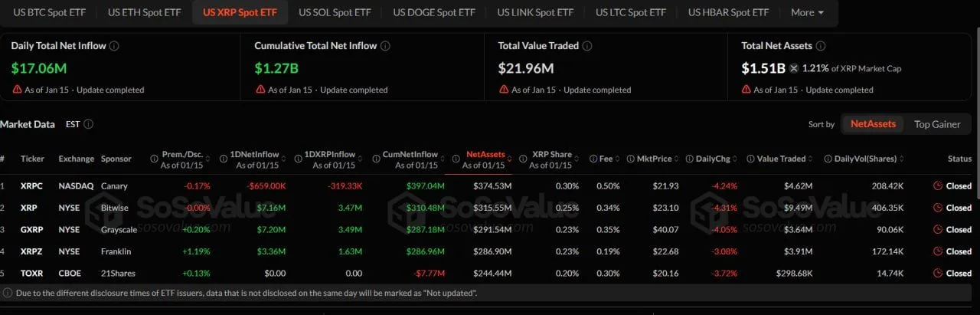Switch sorting to Top Gainer

pyautogui.click(x=937, y=124)
